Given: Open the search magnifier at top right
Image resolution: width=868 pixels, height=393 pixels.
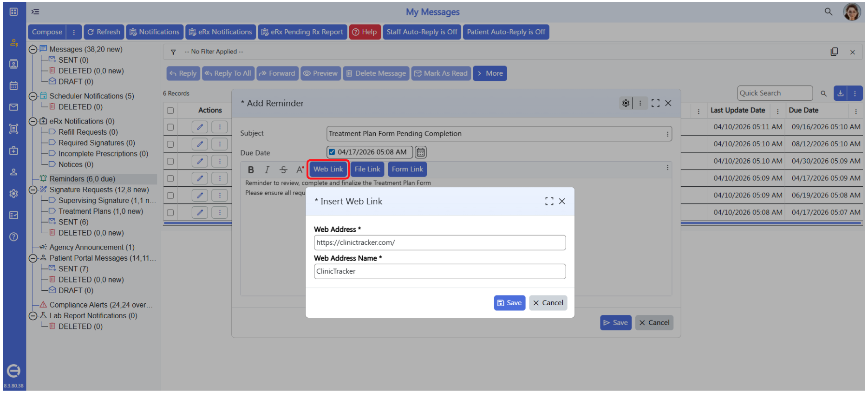Looking at the screenshot, I should 829,12.
